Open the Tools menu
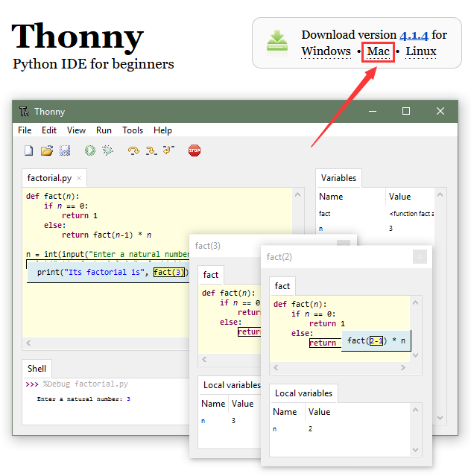 [133, 130]
